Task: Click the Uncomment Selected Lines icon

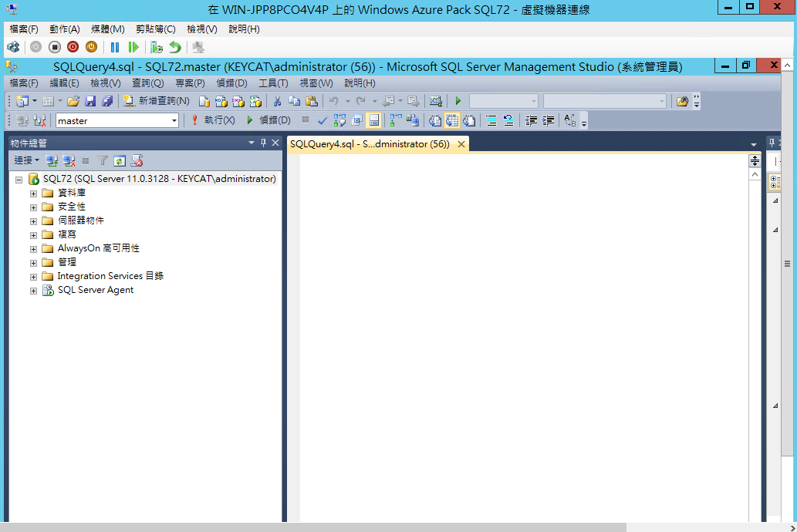Action: pyautogui.click(x=508, y=120)
